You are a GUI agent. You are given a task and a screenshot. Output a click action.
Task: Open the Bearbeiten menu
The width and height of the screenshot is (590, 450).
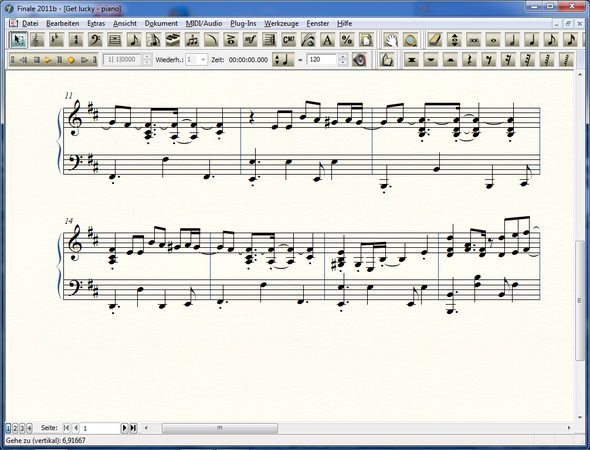point(62,23)
